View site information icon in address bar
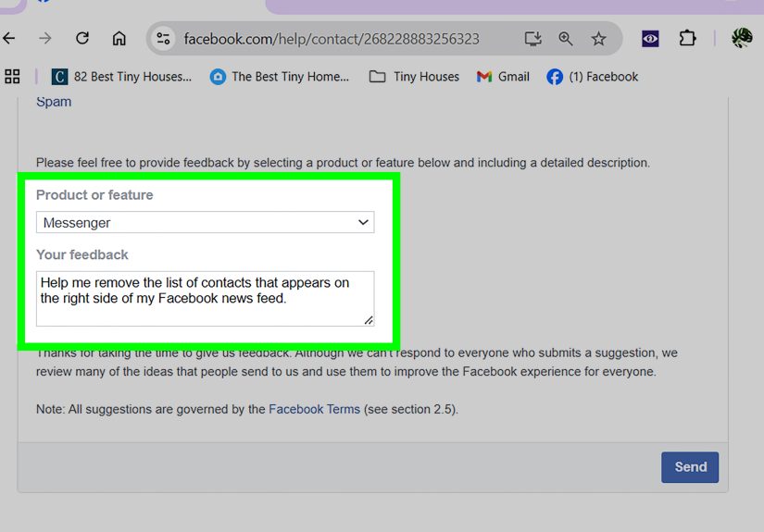Screen dimensions: 764x532 tap(163, 39)
